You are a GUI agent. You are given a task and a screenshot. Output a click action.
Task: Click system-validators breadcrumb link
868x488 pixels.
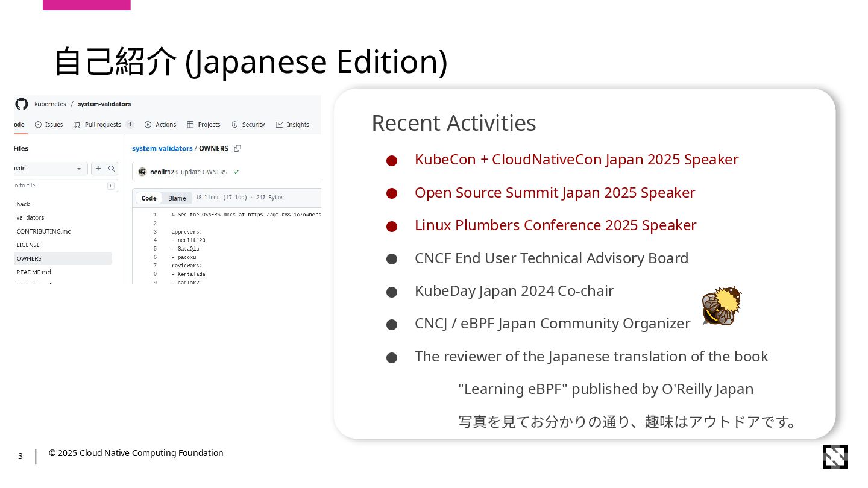163,148
